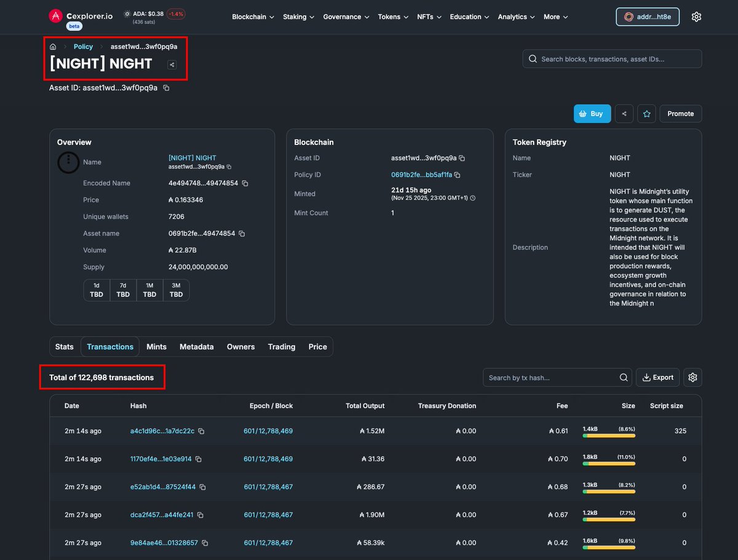Switch to the Owners tab
This screenshot has width=738, height=560.
point(240,346)
